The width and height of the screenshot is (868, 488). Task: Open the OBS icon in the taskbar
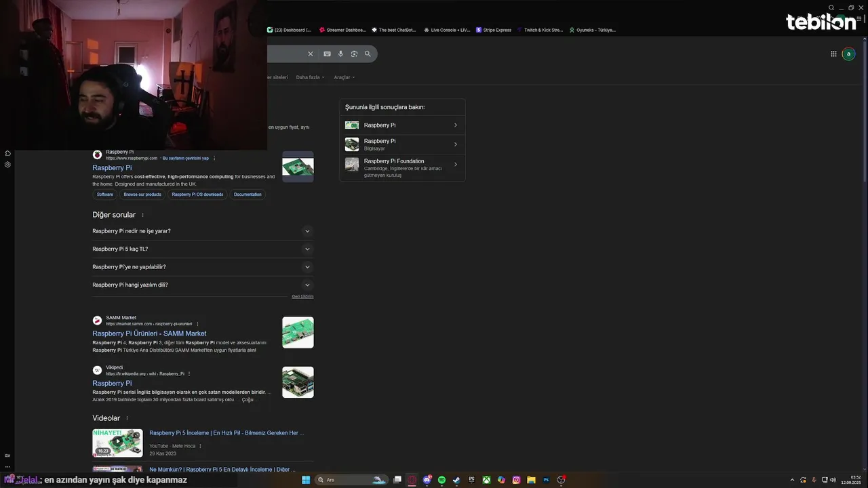click(x=561, y=480)
